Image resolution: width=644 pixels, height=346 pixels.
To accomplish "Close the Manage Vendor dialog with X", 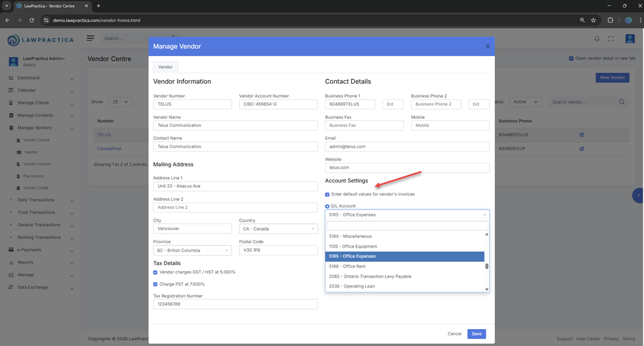I will 487,46.
